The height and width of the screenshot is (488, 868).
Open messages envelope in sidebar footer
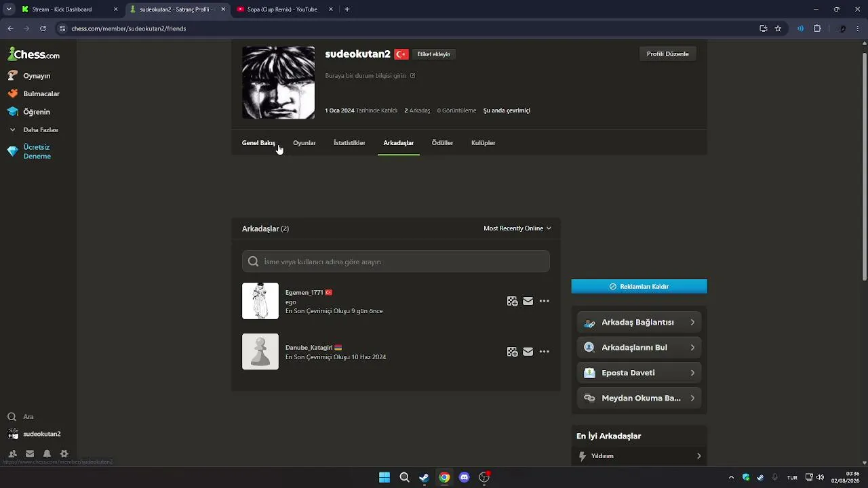click(30, 454)
